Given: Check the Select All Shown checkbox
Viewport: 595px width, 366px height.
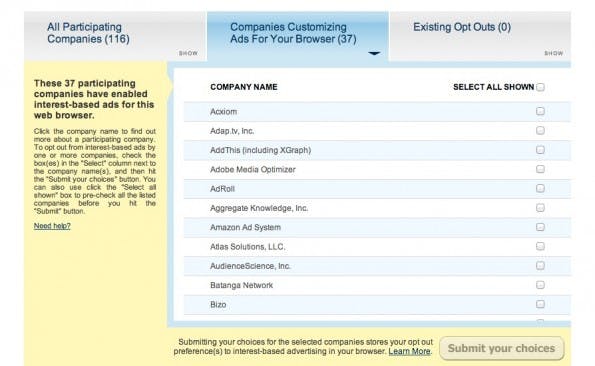Looking at the screenshot, I should click(x=540, y=87).
